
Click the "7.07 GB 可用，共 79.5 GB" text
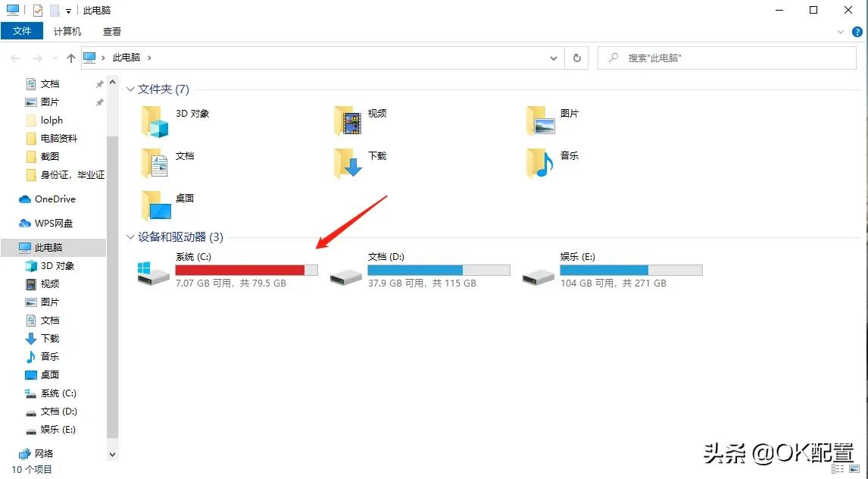point(231,283)
